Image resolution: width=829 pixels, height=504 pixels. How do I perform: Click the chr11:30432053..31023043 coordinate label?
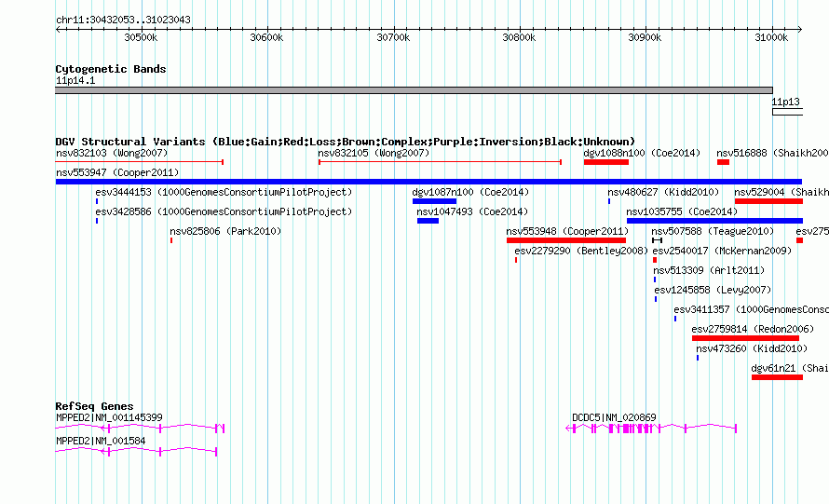[123, 20]
